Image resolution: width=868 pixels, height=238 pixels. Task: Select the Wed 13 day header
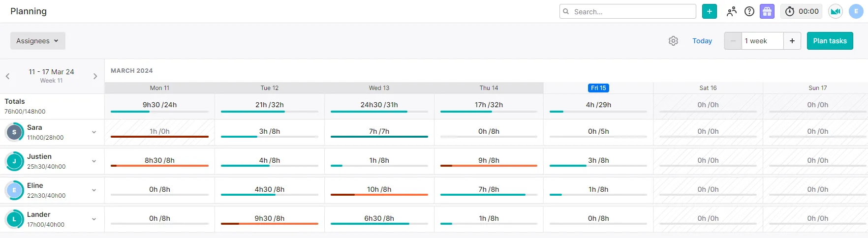pos(379,88)
